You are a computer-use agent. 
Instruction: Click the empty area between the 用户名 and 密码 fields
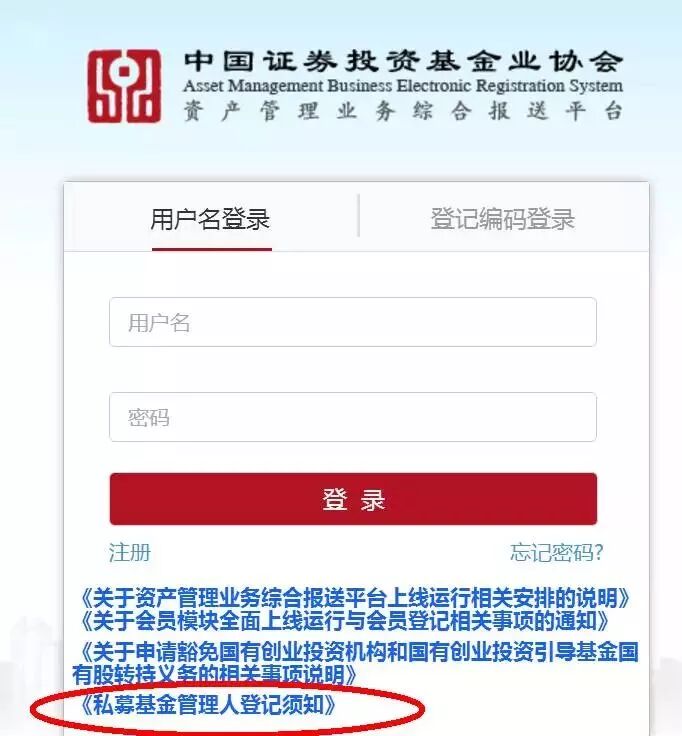pos(353,369)
